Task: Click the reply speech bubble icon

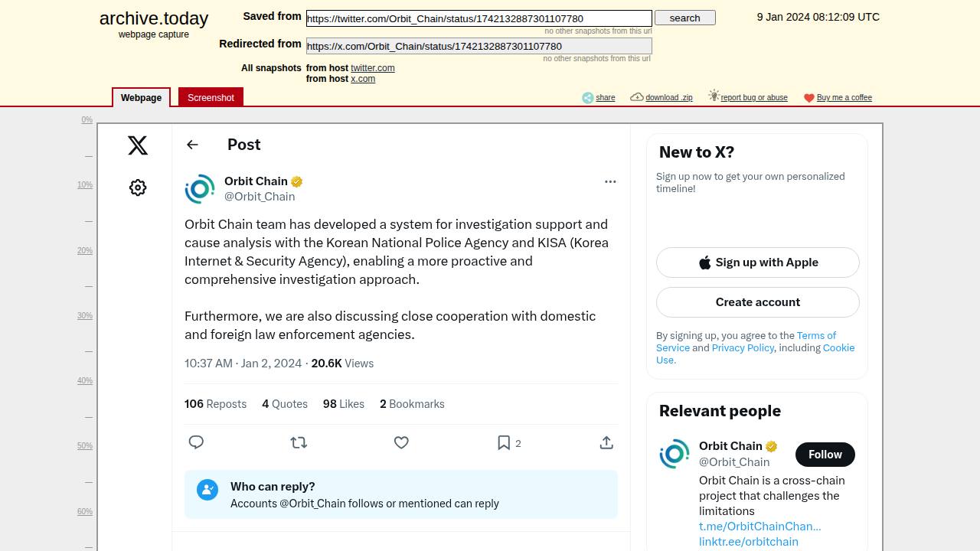Action: click(196, 442)
